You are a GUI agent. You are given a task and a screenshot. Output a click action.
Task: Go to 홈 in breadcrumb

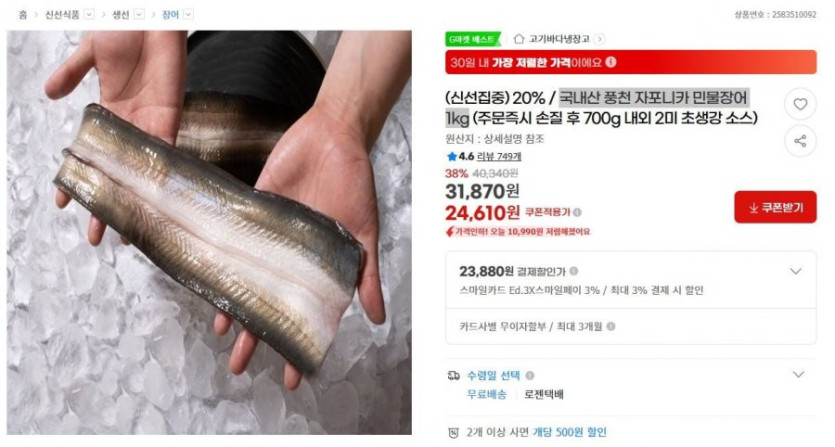23,15
